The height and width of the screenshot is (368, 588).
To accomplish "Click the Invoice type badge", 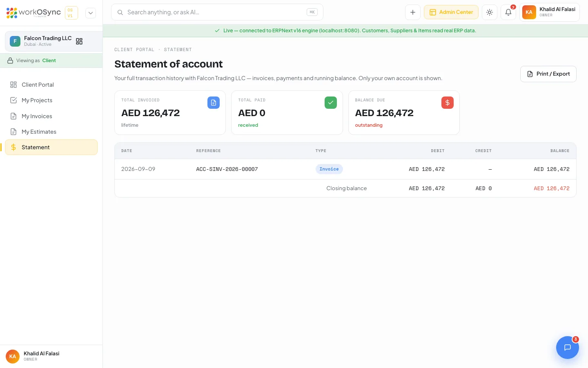I will click(x=329, y=169).
